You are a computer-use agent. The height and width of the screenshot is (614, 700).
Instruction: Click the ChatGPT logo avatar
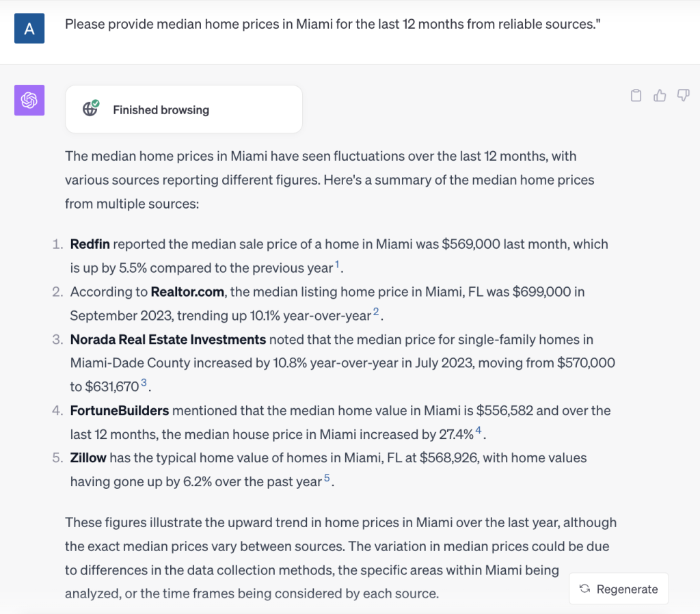(29, 101)
